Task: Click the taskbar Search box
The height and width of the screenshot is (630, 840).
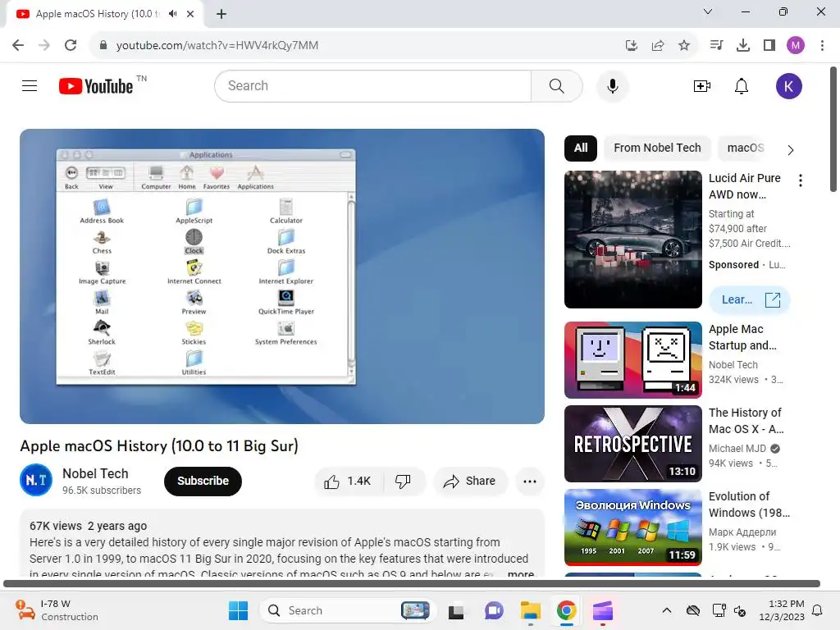Action: point(348,610)
